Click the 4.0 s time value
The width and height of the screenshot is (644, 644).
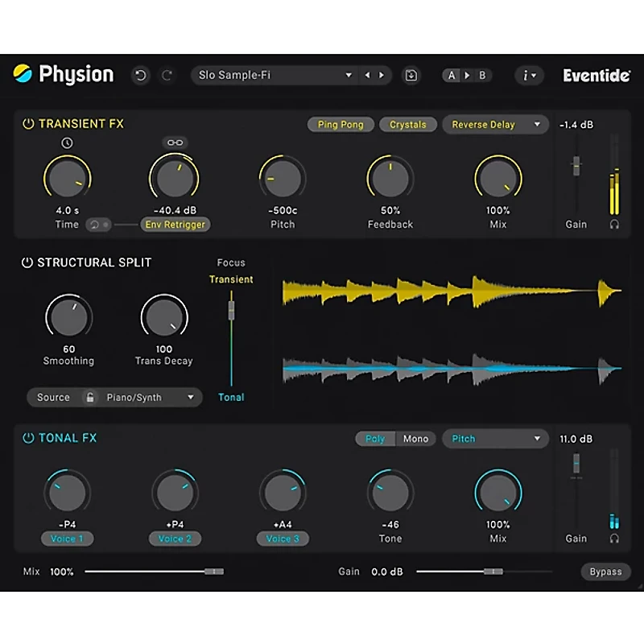(68, 210)
